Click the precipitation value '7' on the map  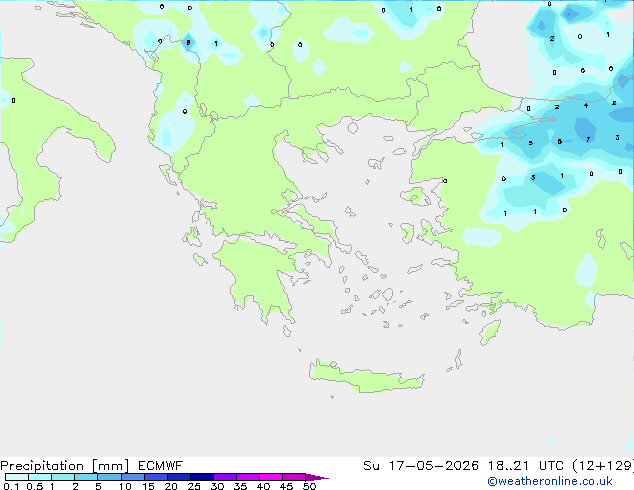tap(588, 139)
